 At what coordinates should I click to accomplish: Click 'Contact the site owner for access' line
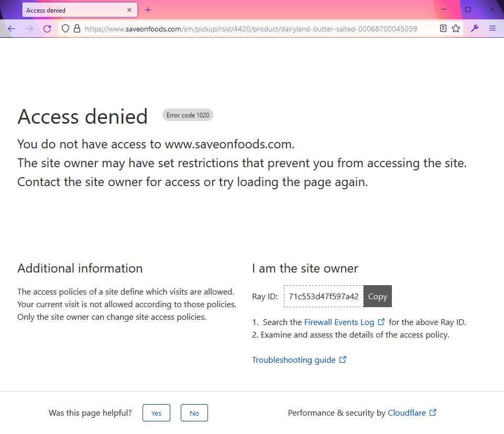tap(192, 182)
